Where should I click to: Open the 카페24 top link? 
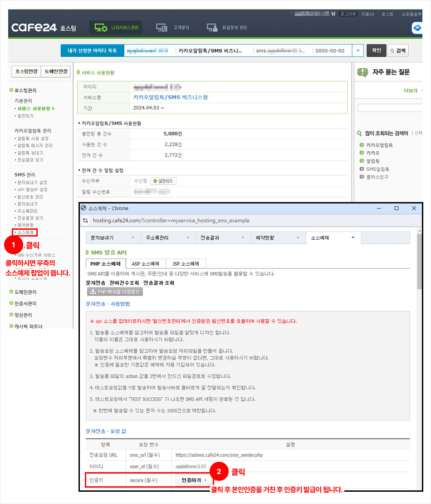click(x=367, y=14)
